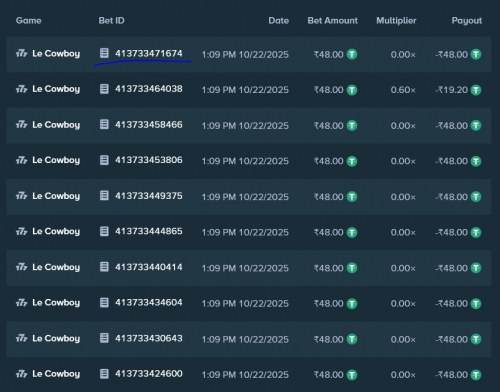The width and height of the screenshot is (500, 392).
Task: Open receipt icon for bet 413733434604
Action: click(104, 303)
